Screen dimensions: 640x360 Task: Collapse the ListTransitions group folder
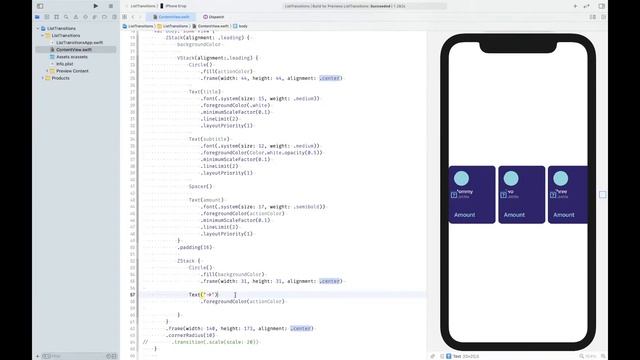coord(42,36)
